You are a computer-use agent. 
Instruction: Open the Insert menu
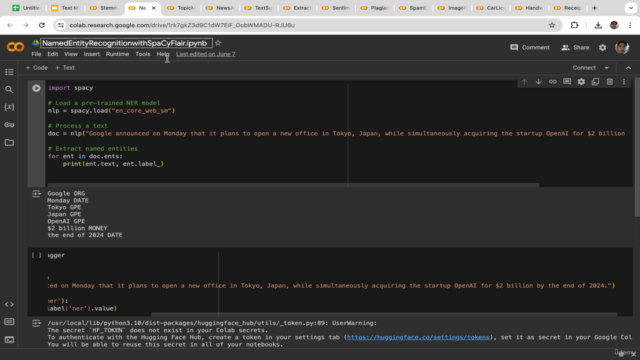click(92, 54)
